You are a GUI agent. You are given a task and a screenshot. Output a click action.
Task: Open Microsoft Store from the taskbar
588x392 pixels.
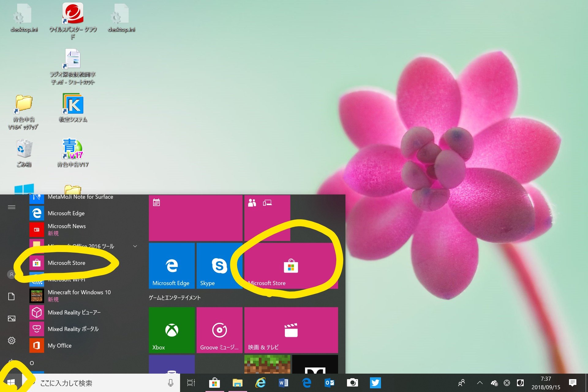click(214, 383)
